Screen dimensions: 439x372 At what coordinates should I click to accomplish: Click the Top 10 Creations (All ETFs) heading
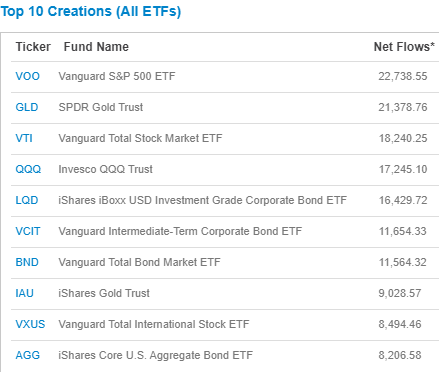pos(91,12)
